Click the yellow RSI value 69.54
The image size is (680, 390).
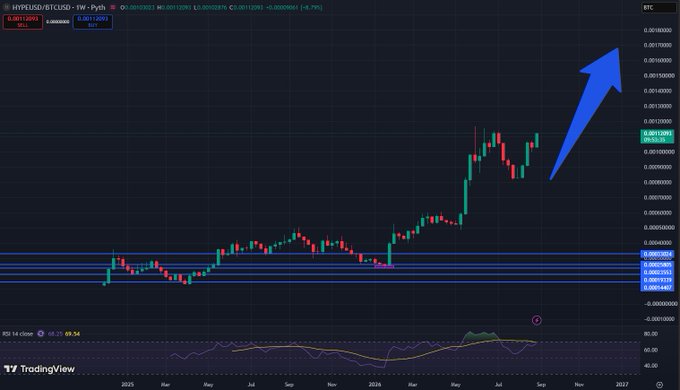[72, 334]
